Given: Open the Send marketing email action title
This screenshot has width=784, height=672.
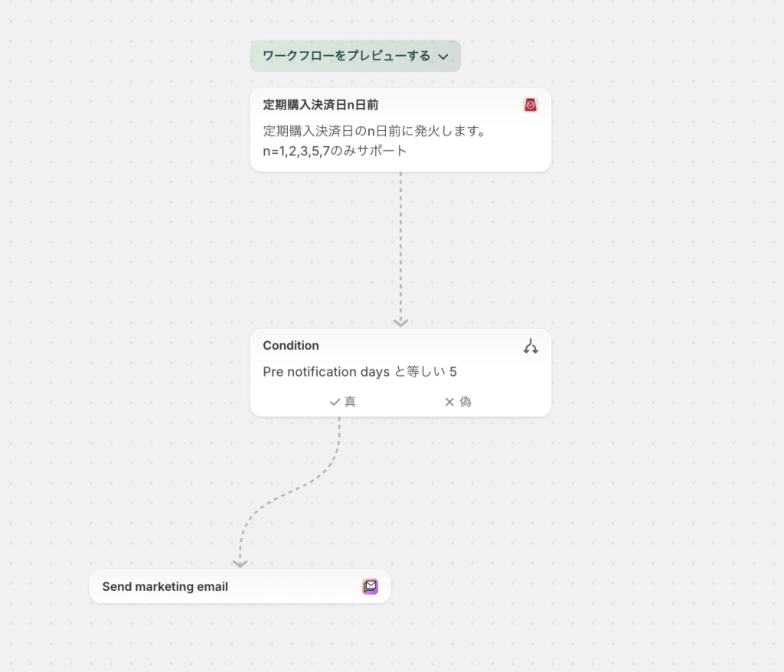Looking at the screenshot, I should pyautogui.click(x=165, y=587).
